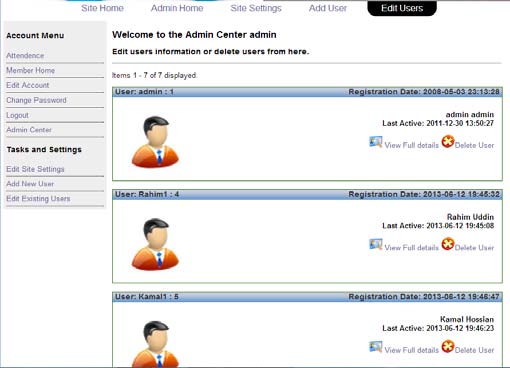Click the 'Kamal Hossian' name text

[x=467, y=319]
